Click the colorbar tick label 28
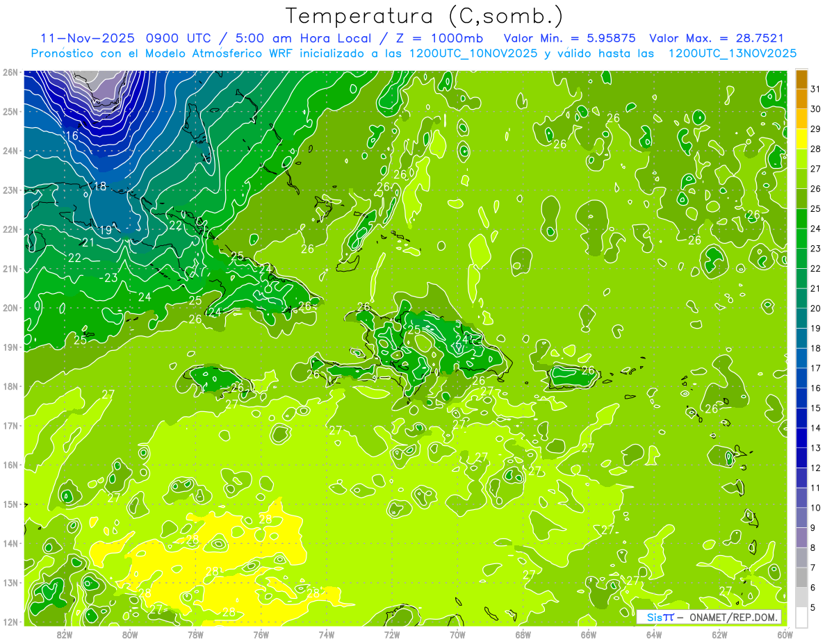This screenshot has width=834, height=644. (x=816, y=149)
